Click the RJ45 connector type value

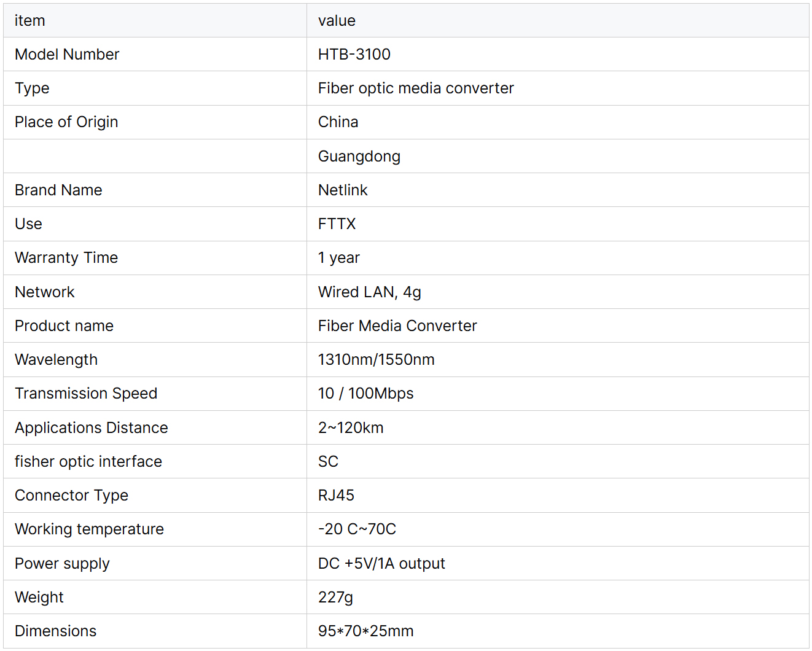click(336, 496)
